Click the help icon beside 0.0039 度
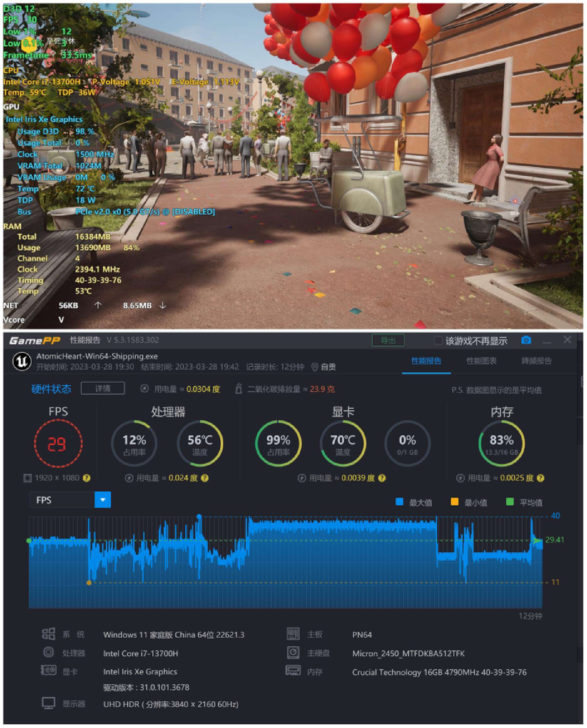This screenshot has height=728, width=587. [x=382, y=478]
